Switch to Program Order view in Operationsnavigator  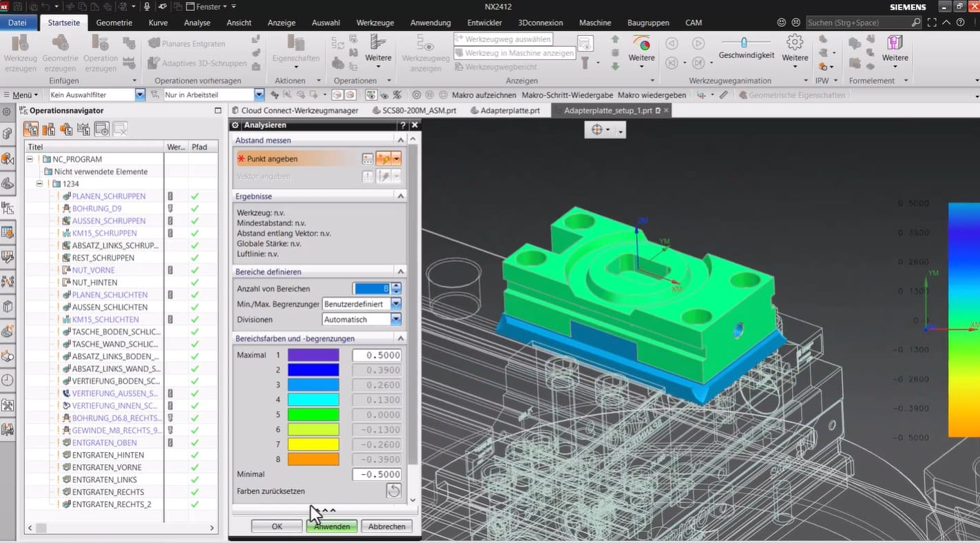(31, 129)
